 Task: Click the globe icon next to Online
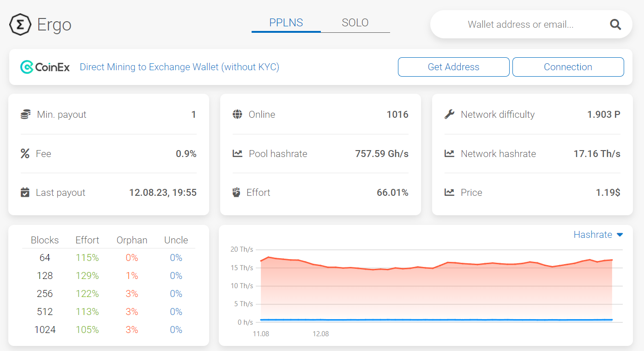(x=237, y=115)
